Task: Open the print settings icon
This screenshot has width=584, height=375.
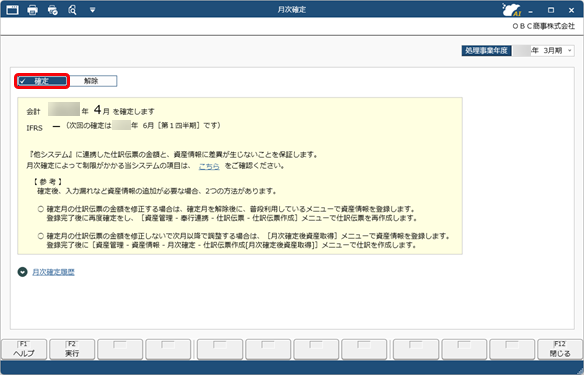Action: 53,10
